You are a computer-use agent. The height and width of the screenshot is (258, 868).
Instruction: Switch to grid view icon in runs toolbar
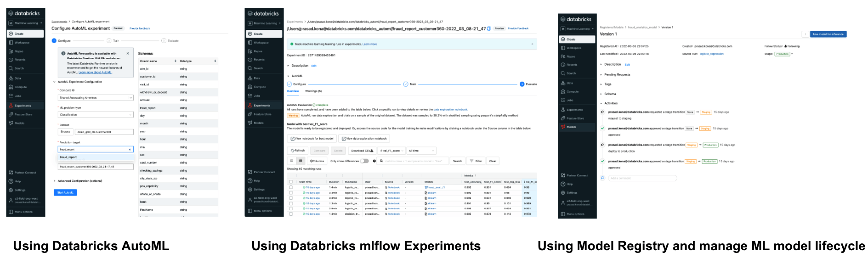pyautogui.click(x=301, y=161)
